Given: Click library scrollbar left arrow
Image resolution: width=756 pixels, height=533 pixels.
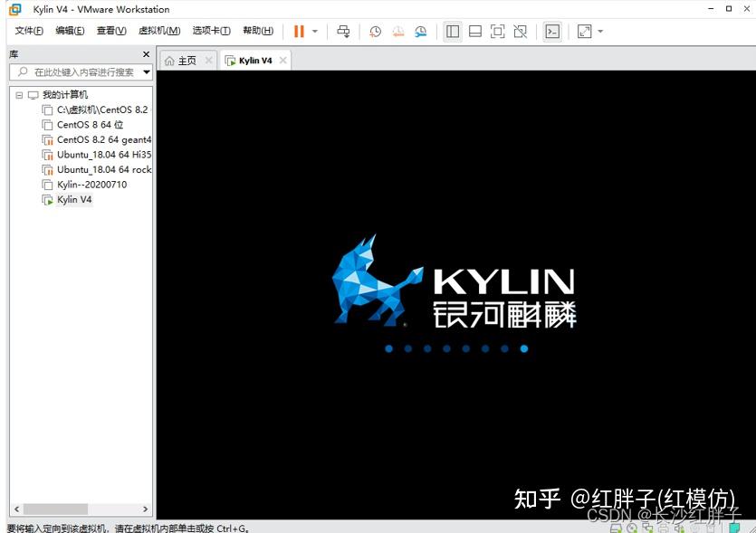Looking at the screenshot, I should click(17, 509).
